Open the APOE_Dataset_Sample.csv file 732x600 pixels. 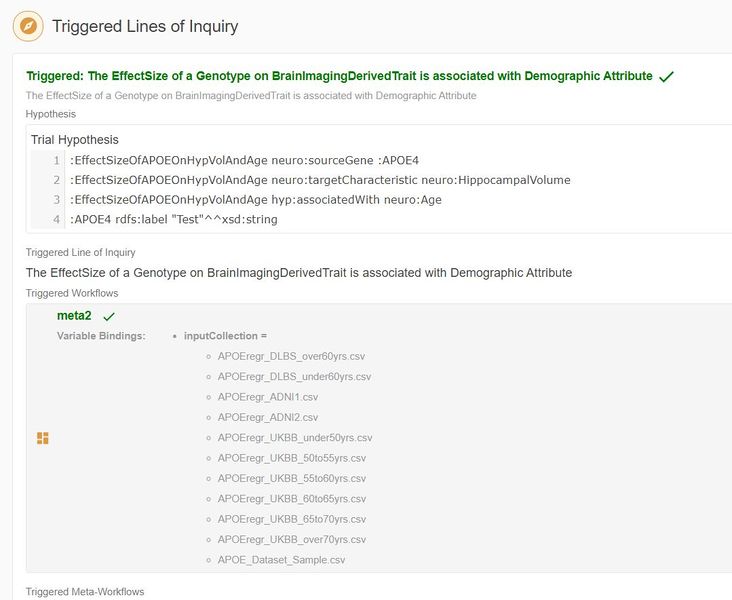281,560
